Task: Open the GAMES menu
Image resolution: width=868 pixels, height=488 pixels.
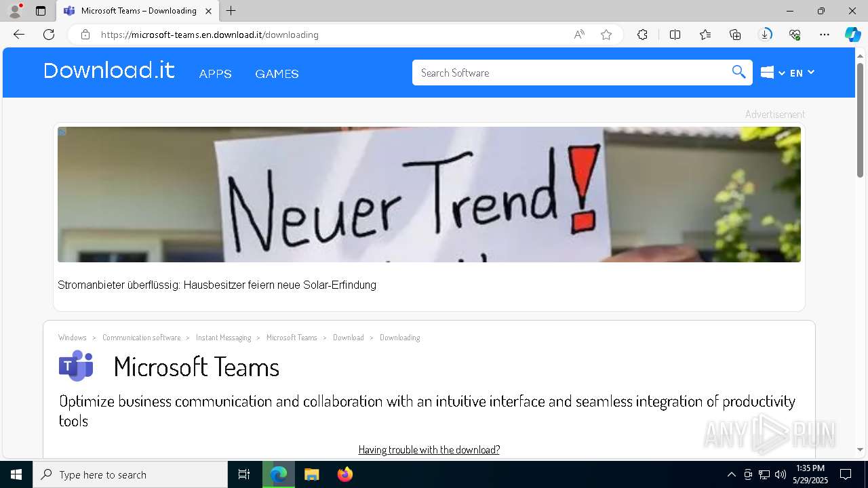Action: coord(277,74)
